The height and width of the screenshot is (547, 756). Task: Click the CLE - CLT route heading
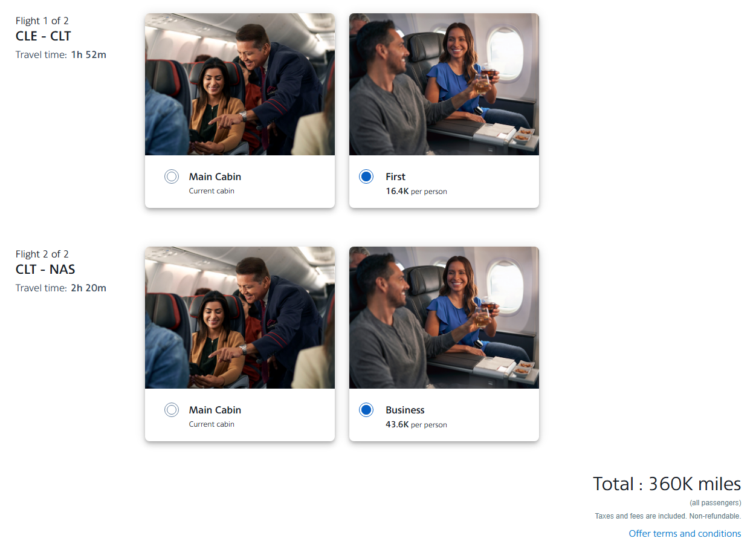[x=44, y=36]
